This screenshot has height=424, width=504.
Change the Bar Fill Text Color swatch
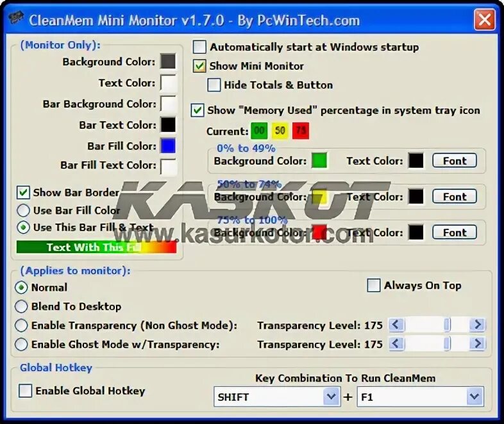[x=168, y=166]
